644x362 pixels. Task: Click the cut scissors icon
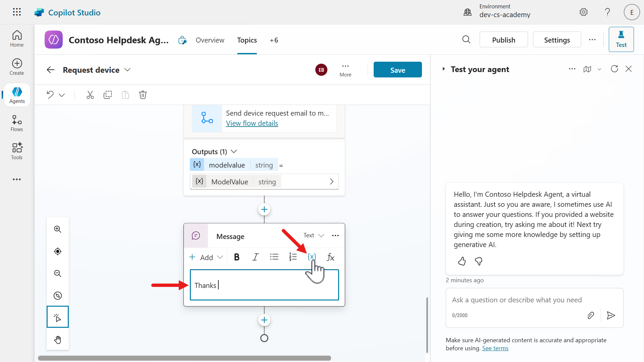click(x=90, y=95)
